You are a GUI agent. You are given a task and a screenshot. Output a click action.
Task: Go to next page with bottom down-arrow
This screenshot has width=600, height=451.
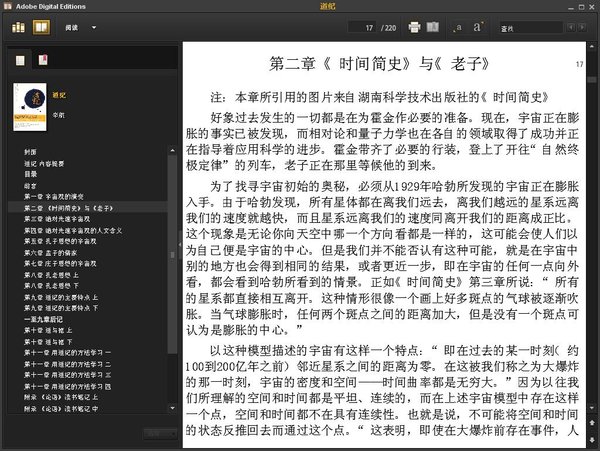coord(592,440)
